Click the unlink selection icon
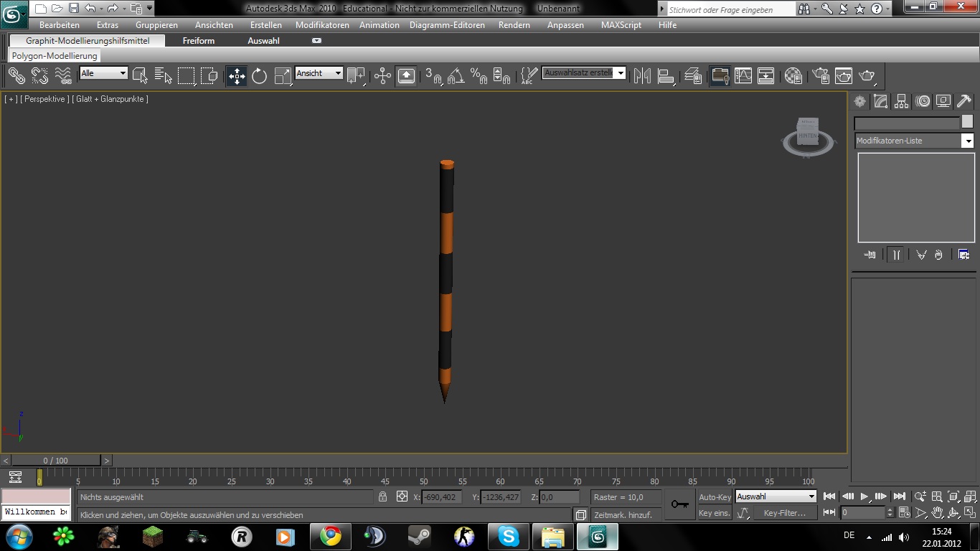This screenshot has width=980, height=551. pos(39,75)
